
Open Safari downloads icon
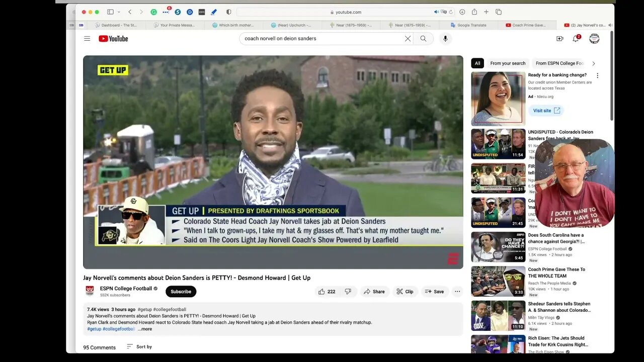(462, 12)
